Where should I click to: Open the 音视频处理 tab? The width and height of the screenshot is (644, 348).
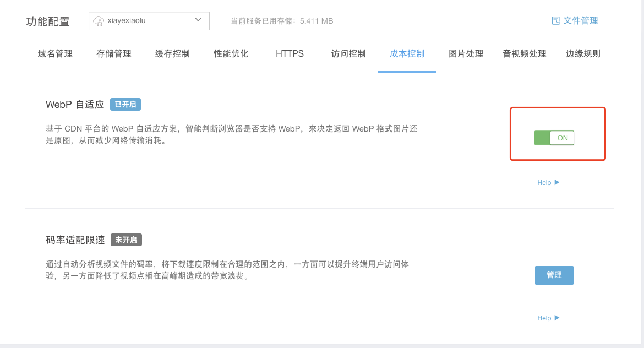(524, 53)
